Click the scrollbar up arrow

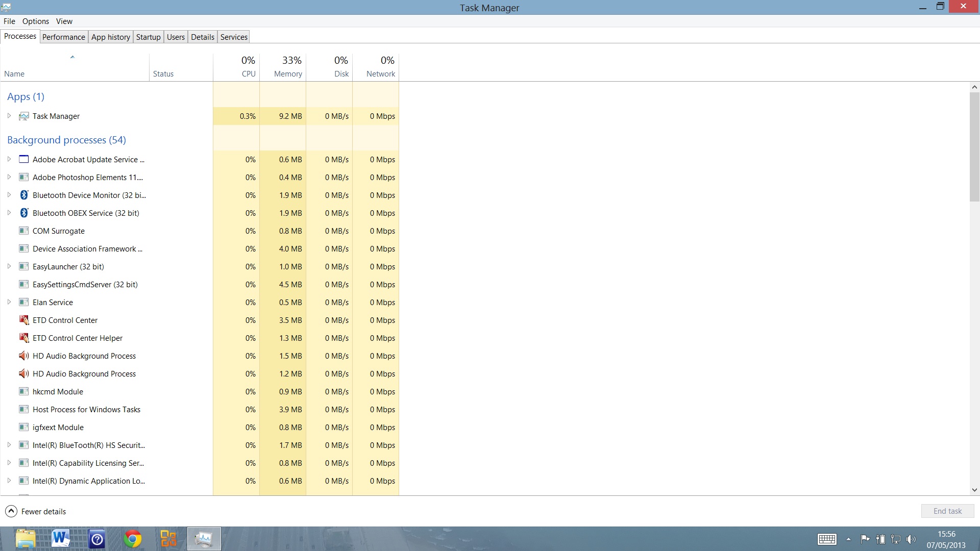tap(974, 87)
